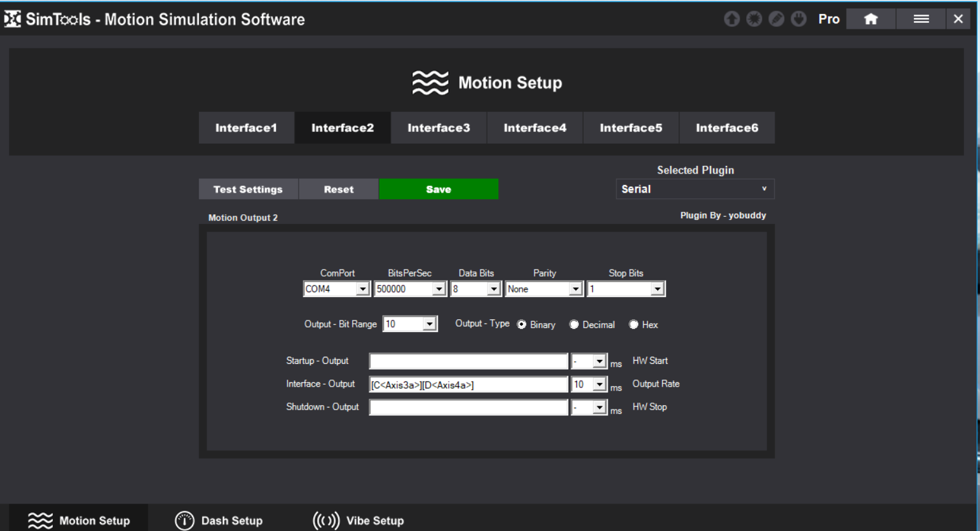Screen dimensions: 980x531
Task: Click the power plug status icon
Action: (x=799, y=19)
